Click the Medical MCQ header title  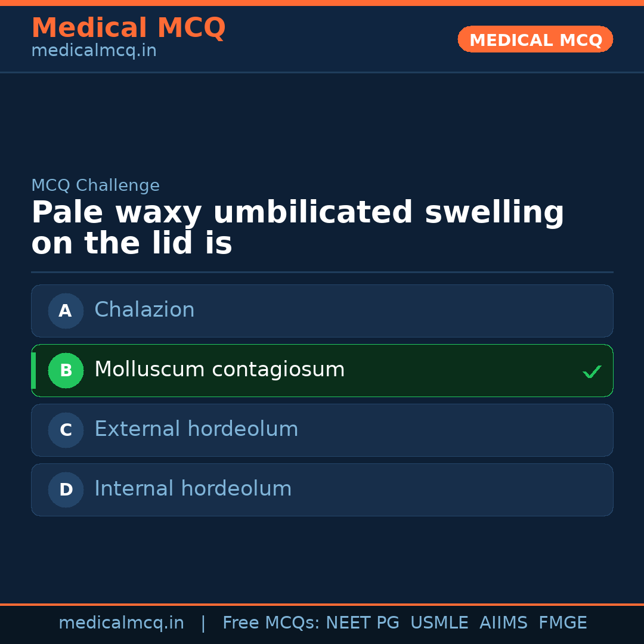click(x=128, y=28)
